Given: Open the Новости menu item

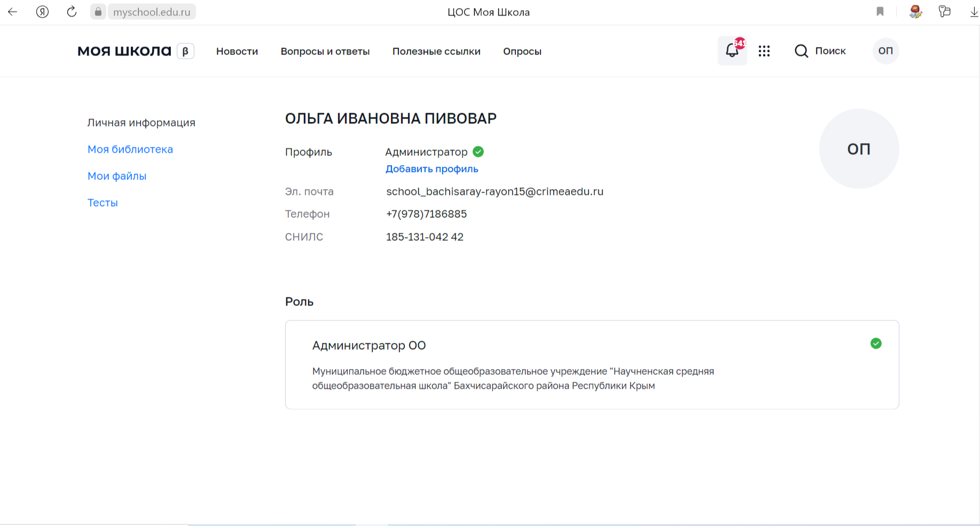Looking at the screenshot, I should (x=237, y=51).
